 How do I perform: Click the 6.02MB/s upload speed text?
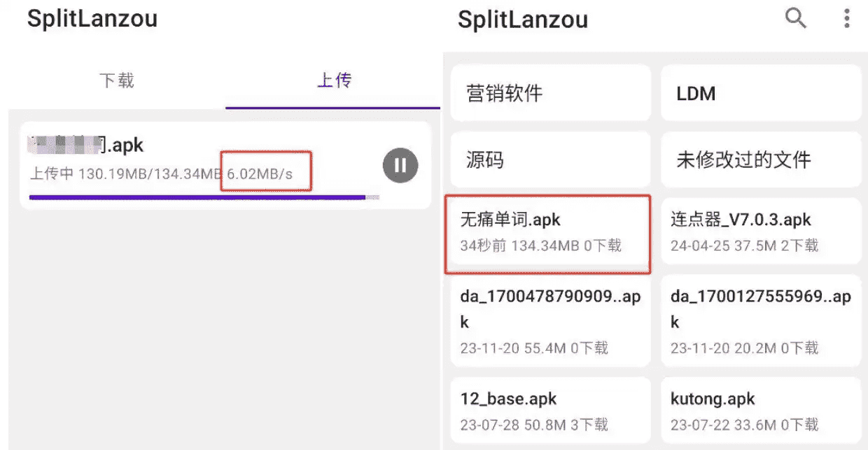260,174
